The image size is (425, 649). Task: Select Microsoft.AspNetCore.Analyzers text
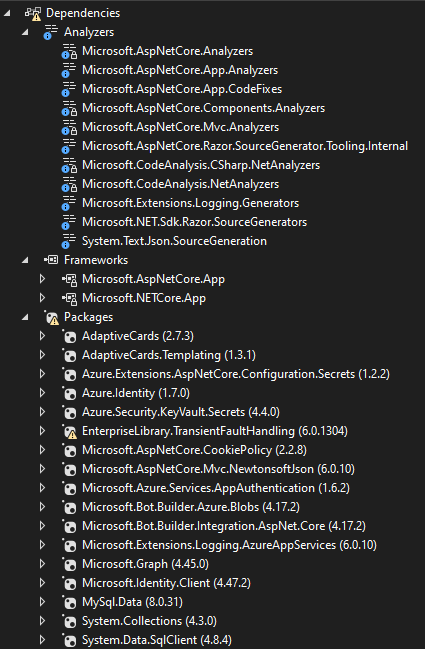tap(168, 51)
